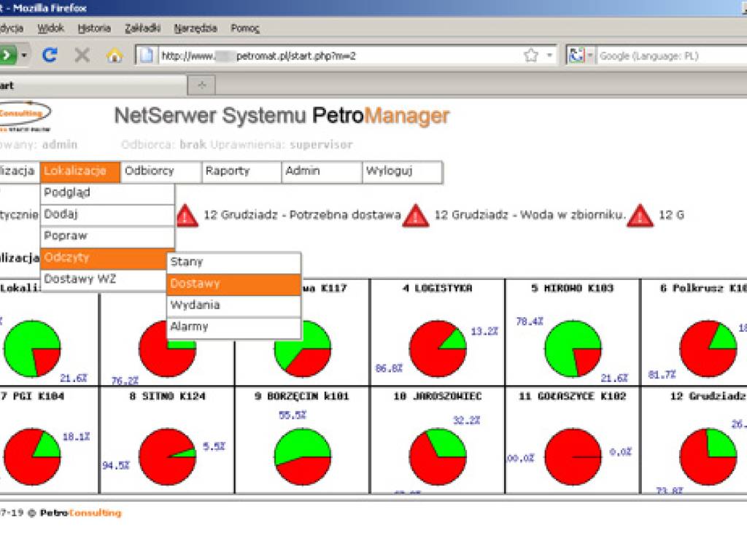Screen dimensions: 747x560
Task: Open the Widok menu
Action: pyautogui.click(x=50, y=28)
